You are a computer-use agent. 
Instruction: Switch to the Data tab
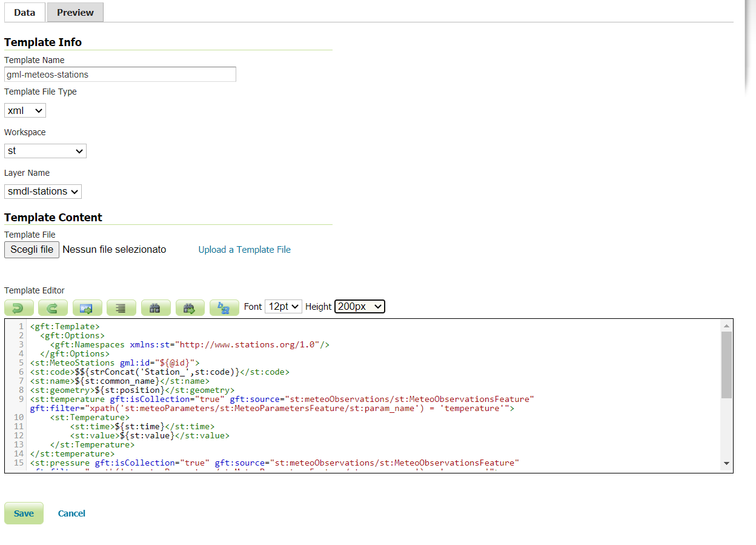click(24, 12)
